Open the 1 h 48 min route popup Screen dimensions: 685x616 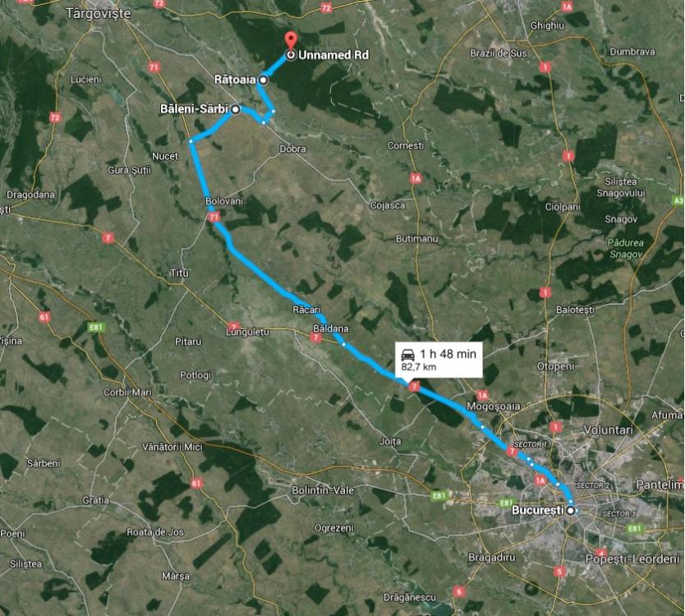pyautogui.click(x=439, y=360)
